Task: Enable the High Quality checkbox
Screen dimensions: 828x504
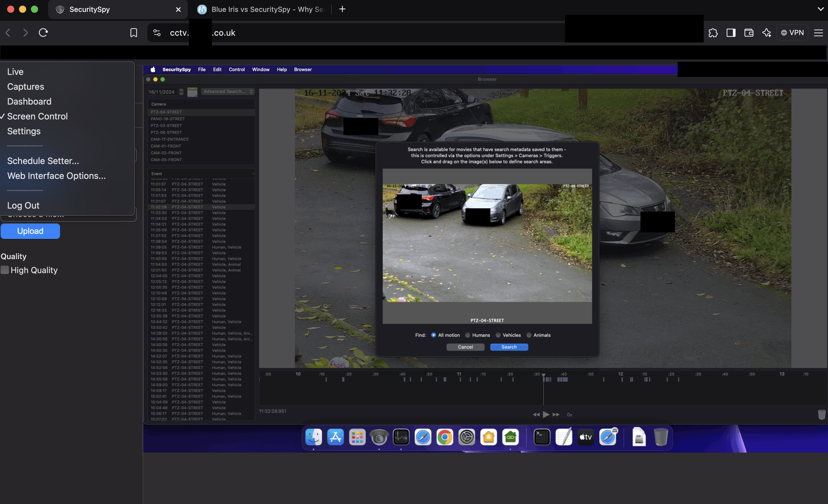Action: [x=5, y=270]
